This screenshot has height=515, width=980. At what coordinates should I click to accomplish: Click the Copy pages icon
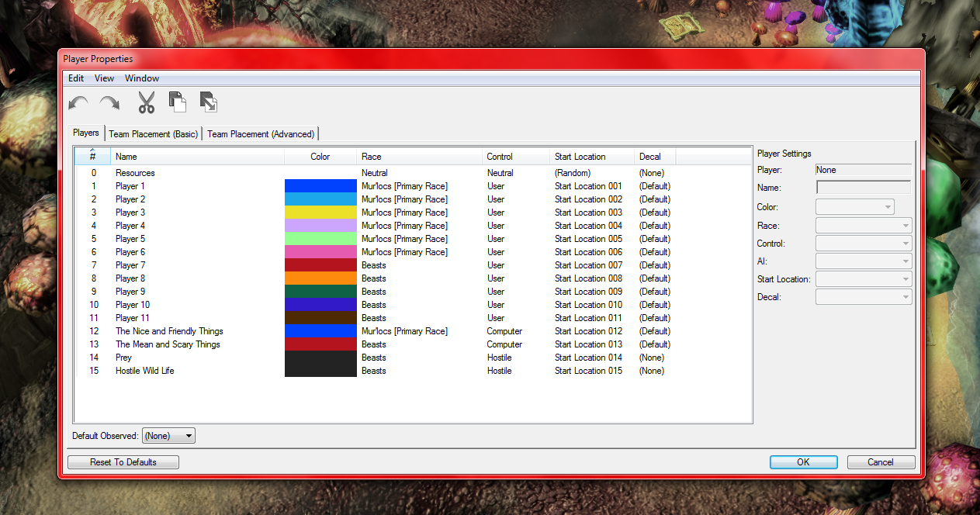[x=178, y=102]
